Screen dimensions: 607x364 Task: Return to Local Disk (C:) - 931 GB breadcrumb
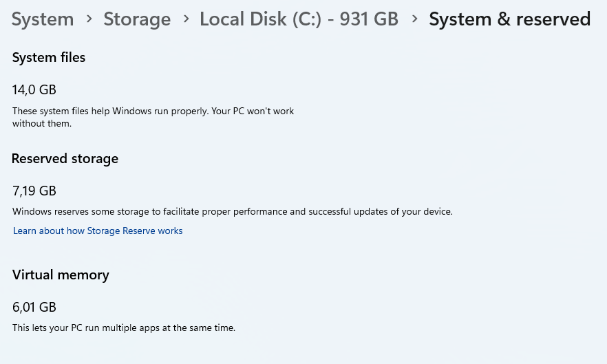tap(299, 19)
